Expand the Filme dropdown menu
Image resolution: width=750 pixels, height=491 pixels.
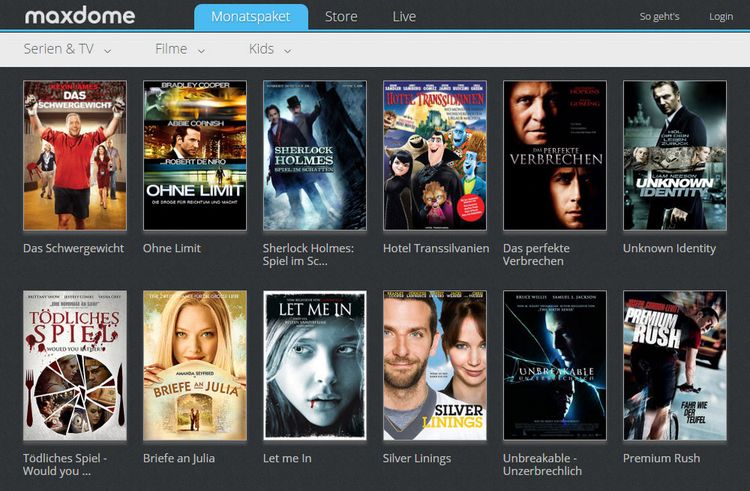pos(180,49)
